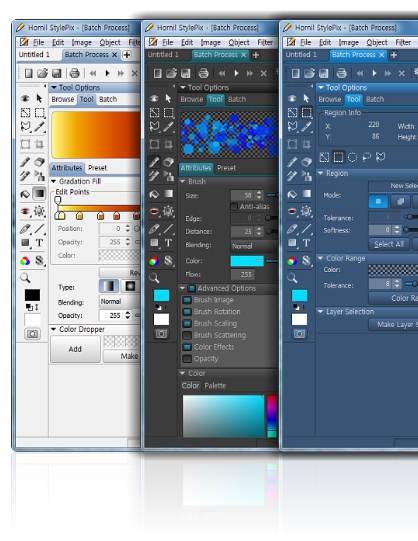This screenshot has height=541, width=418.
Task: Click the Print icon in light-themed toolbar
Action: point(74,73)
